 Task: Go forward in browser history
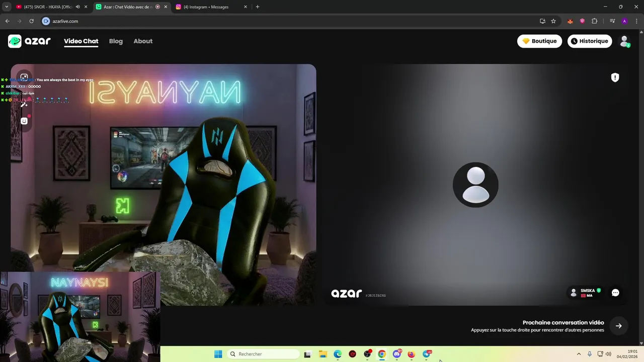(19, 21)
